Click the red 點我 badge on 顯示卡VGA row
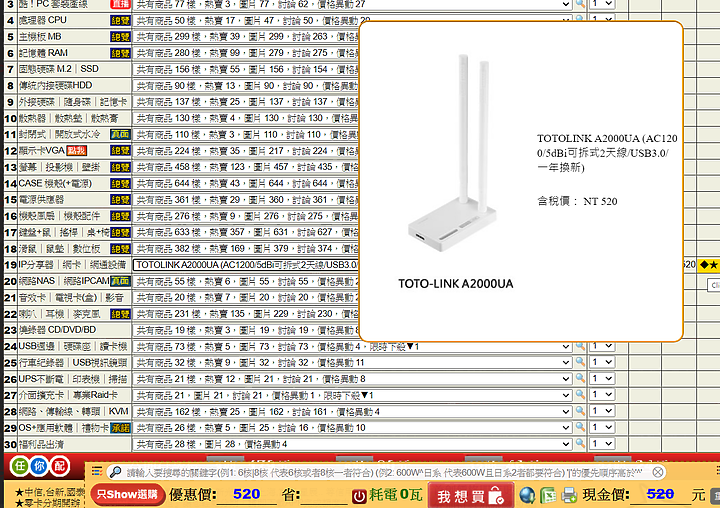 [76, 151]
